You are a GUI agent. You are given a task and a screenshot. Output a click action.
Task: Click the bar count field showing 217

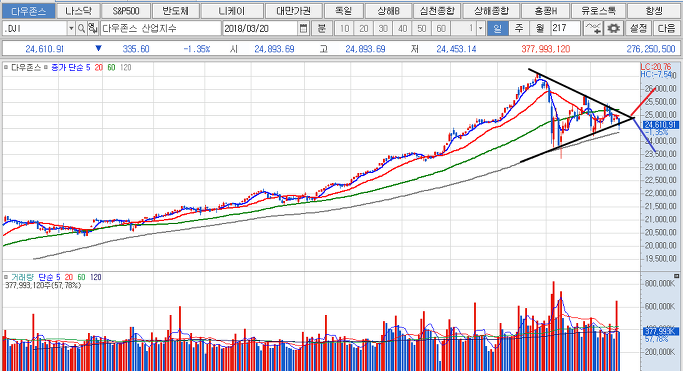point(565,29)
